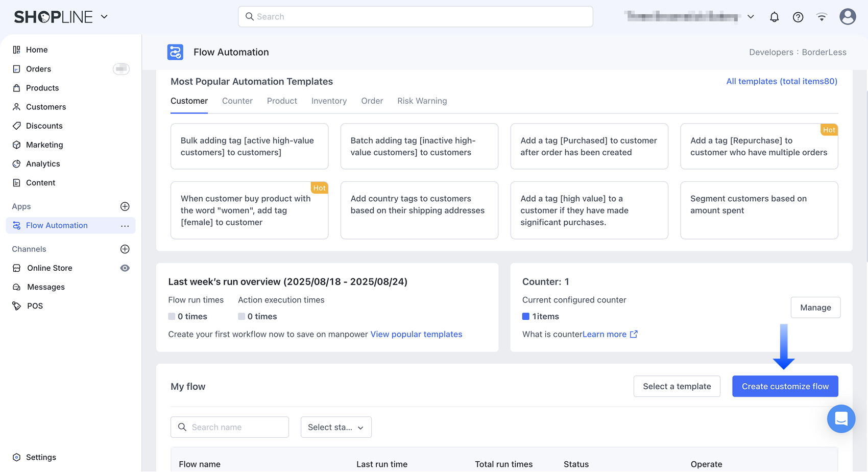The height and width of the screenshot is (472, 868).
Task: Click the Manage counter button
Action: coord(815,308)
